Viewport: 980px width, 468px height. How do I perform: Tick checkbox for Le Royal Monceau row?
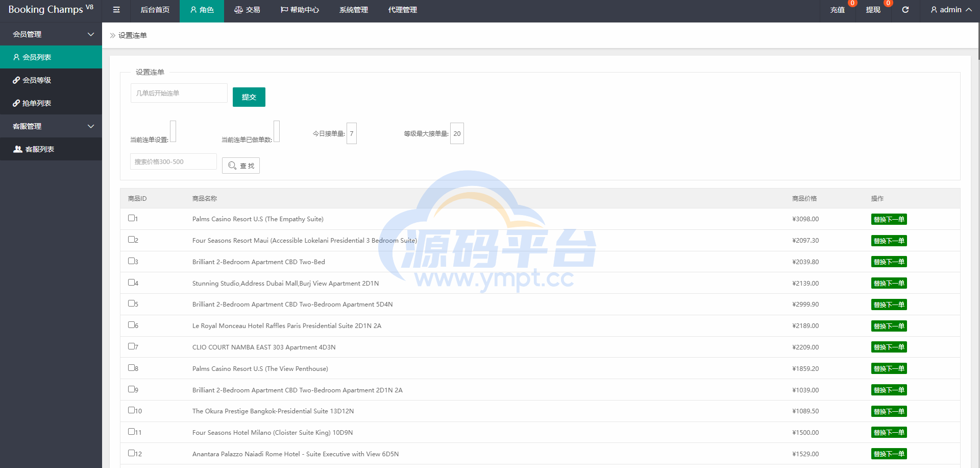coord(131,325)
